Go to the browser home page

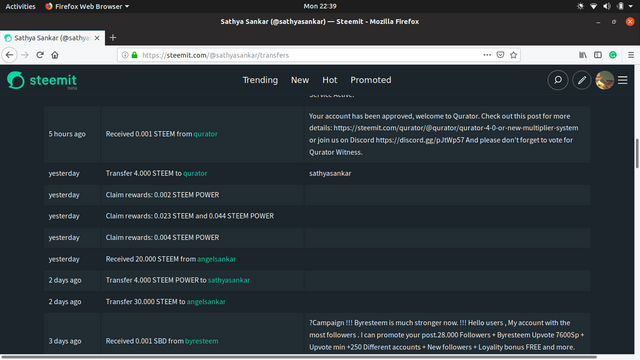pos(55,55)
